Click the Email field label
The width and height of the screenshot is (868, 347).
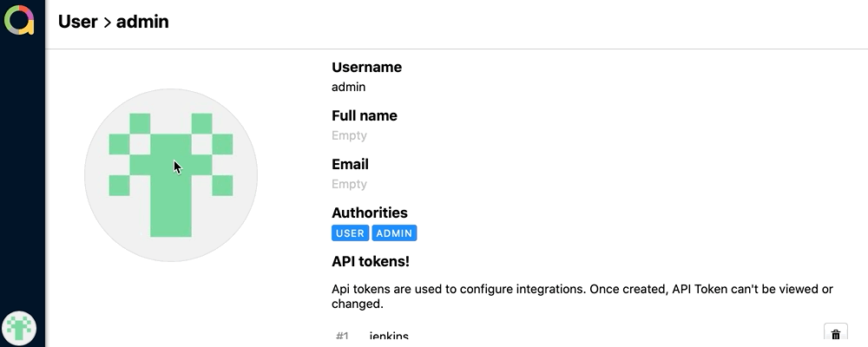pyautogui.click(x=350, y=164)
